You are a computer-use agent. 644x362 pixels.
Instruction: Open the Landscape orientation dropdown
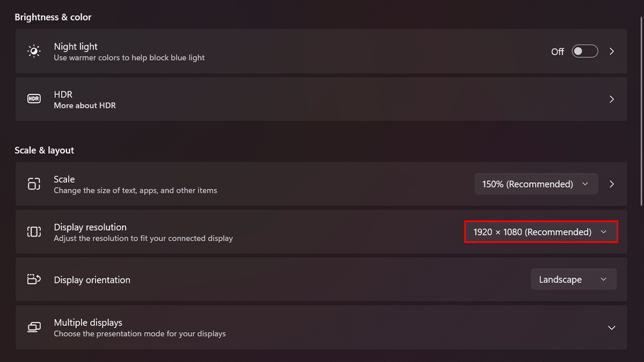573,279
